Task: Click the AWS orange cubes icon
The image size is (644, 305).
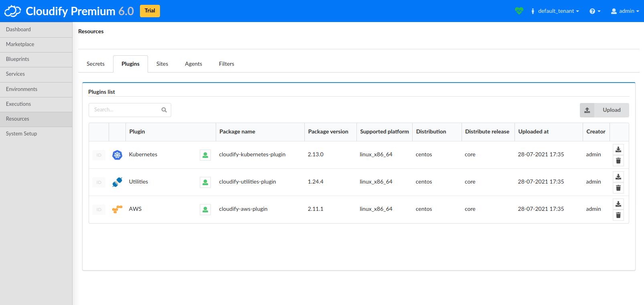Action: click(117, 210)
